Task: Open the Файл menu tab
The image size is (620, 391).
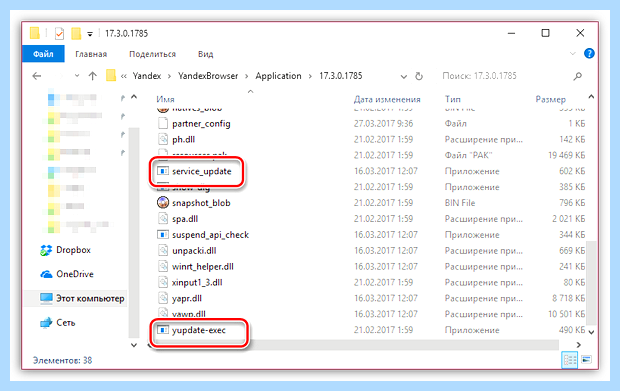Action: pos(43,54)
